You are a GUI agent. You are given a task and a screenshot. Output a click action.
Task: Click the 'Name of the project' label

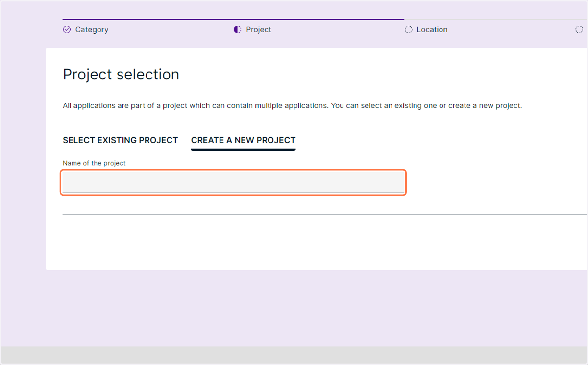click(94, 163)
